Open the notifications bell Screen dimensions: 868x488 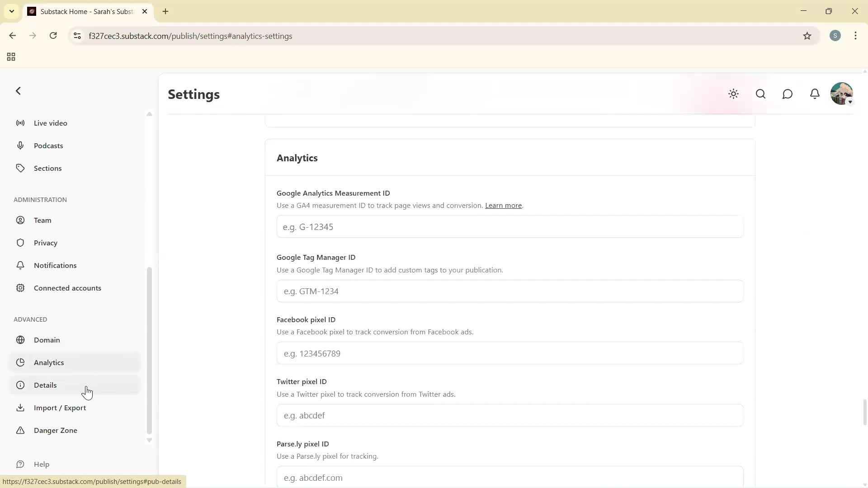tap(815, 94)
